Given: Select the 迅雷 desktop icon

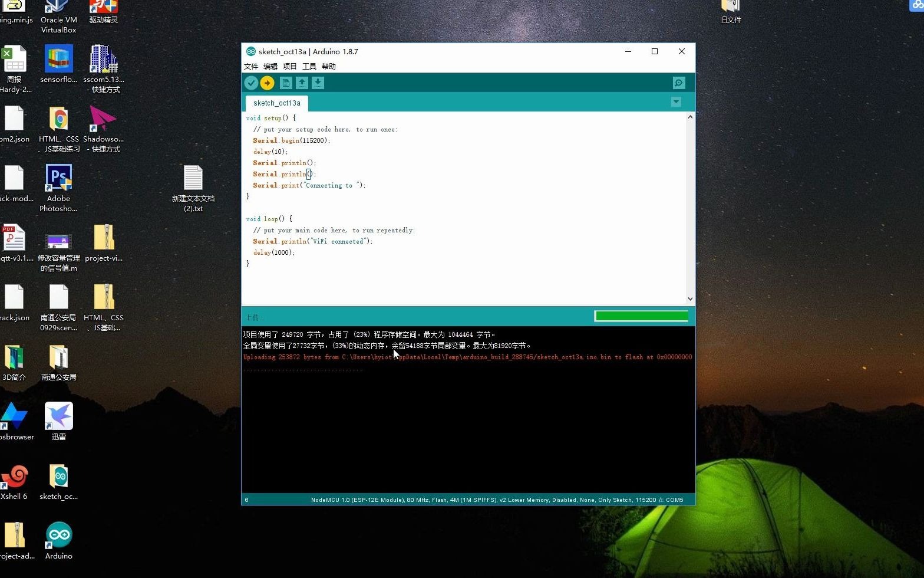Looking at the screenshot, I should click(x=58, y=421).
